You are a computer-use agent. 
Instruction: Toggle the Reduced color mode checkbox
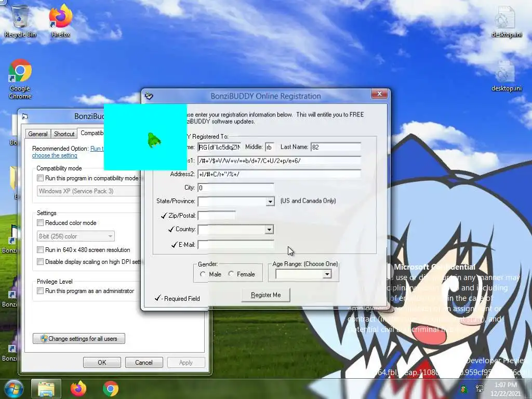click(41, 223)
